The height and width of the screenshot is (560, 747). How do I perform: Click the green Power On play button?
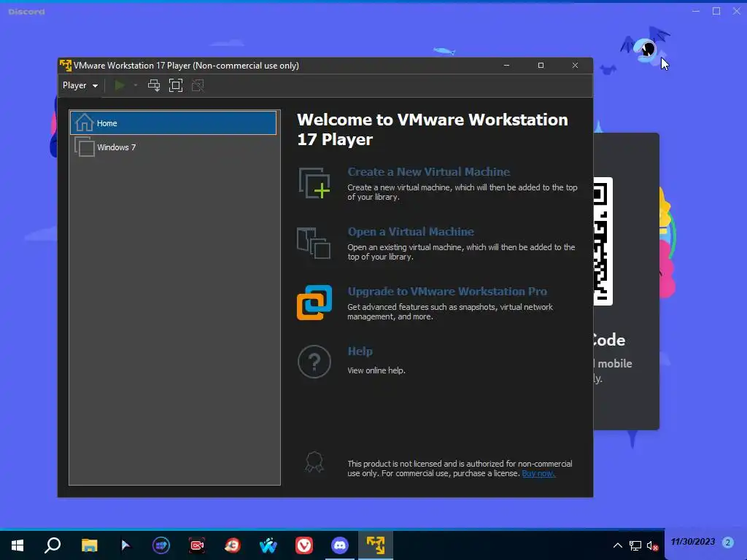pos(120,85)
